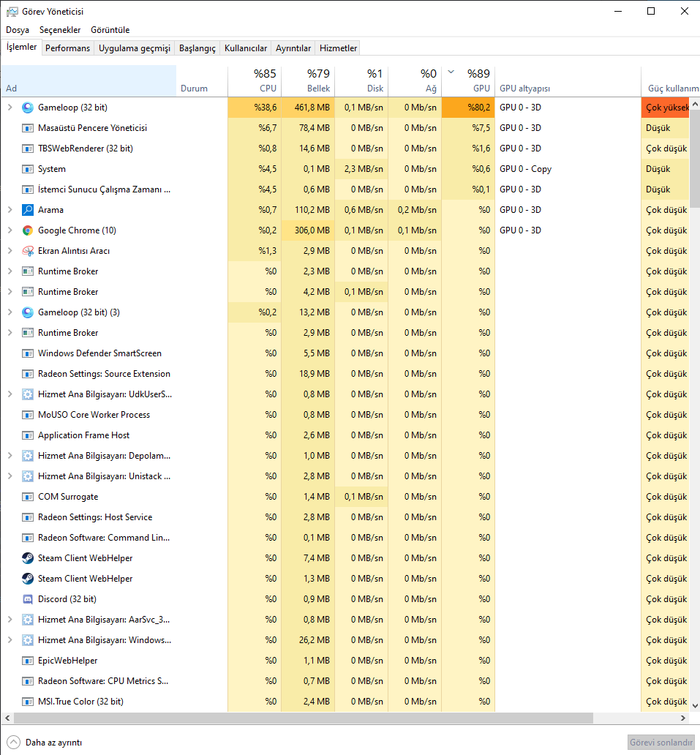Image resolution: width=700 pixels, height=755 pixels.
Task: Click the Ekran Alıntısı Aracı scissors icon
Action: [x=28, y=251]
